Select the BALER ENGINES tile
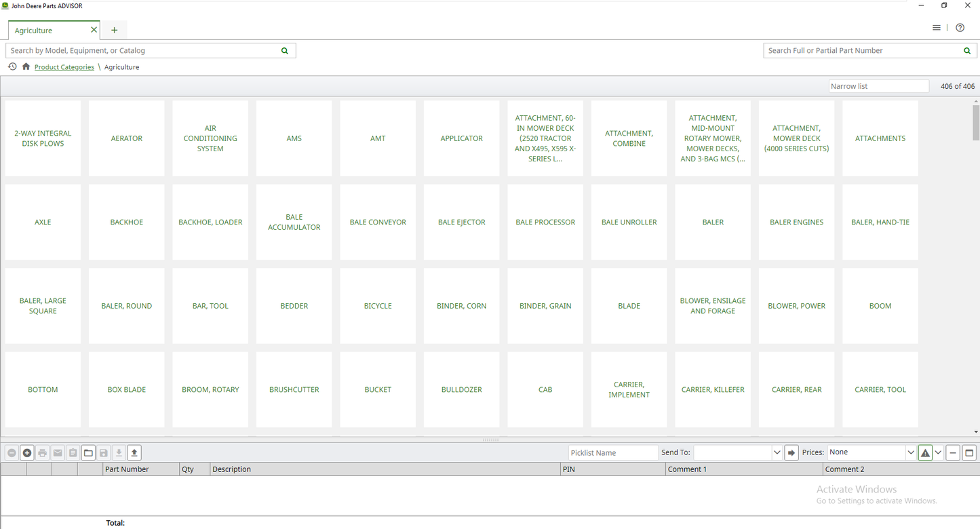Screen dimensions: 980x529 pyautogui.click(x=797, y=222)
